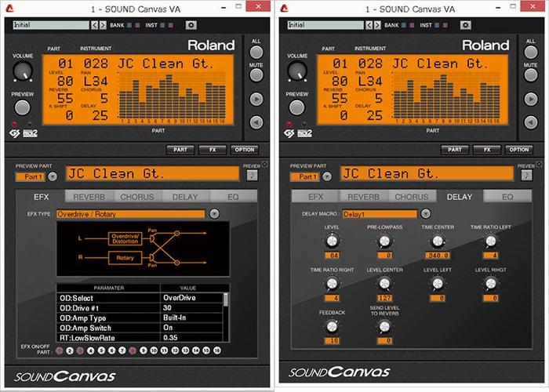The image size is (549, 392).
Task: Click the FEEDBACK knob
Action: point(332,326)
